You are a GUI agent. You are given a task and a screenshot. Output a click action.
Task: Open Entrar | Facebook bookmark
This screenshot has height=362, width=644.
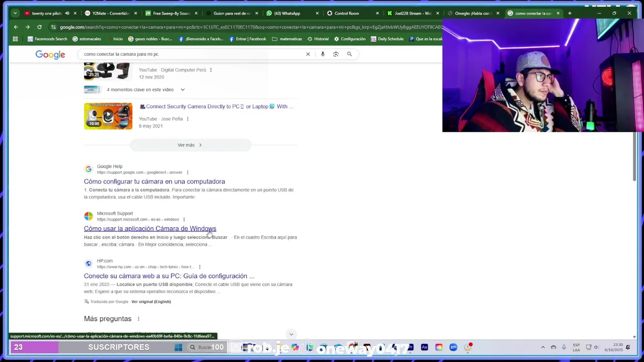[248, 39]
